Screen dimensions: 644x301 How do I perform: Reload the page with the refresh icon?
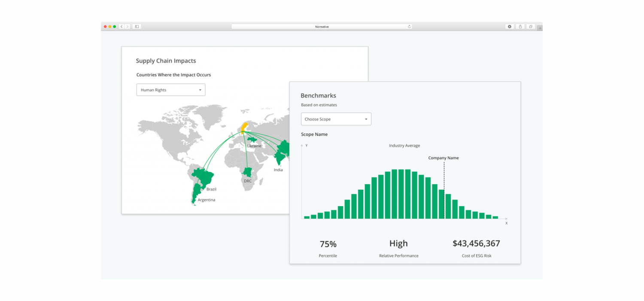pyautogui.click(x=409, y=27)
